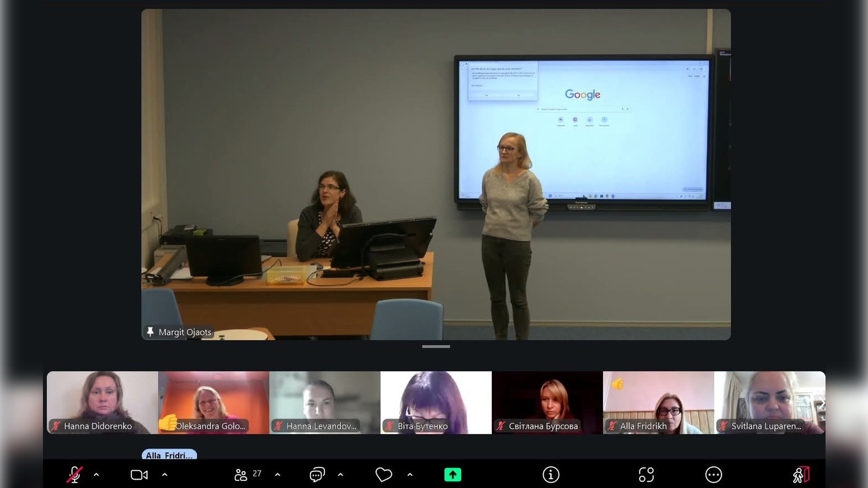This screenshot has height=488, width=868.
Task: Expand reactions options chevron
Action: click(x=410, y=475)
